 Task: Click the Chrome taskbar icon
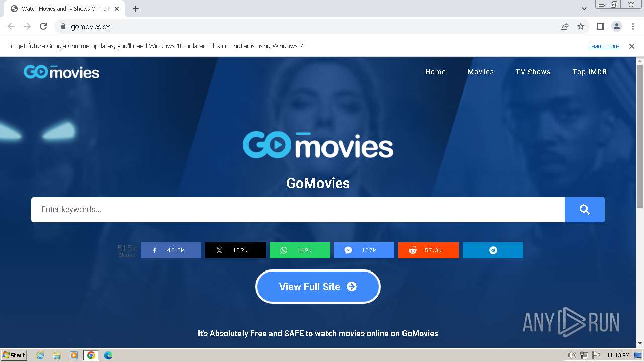91,355
